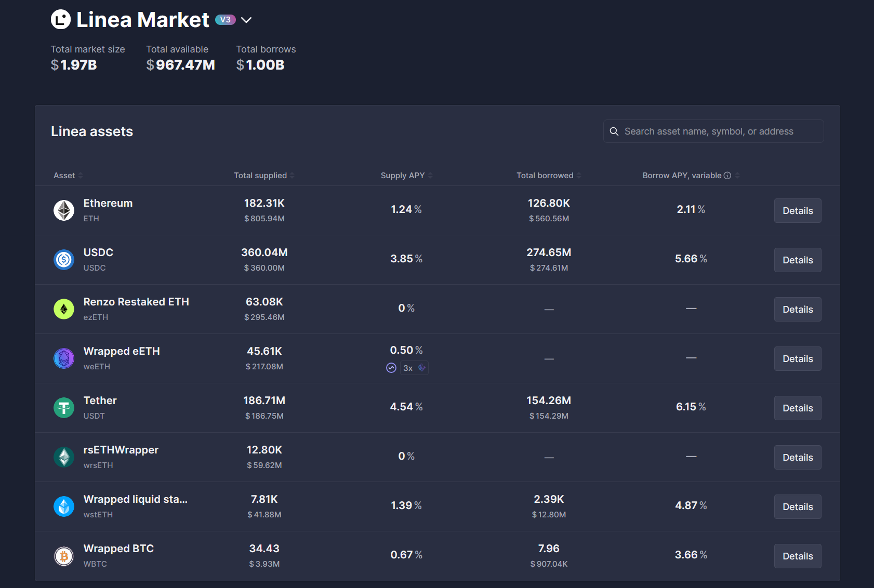The height and width of the screenshot is (588, 874).
Task: Click the 126.80K total borrowed value
Action: pyautogui.click(x=549, y=203)
